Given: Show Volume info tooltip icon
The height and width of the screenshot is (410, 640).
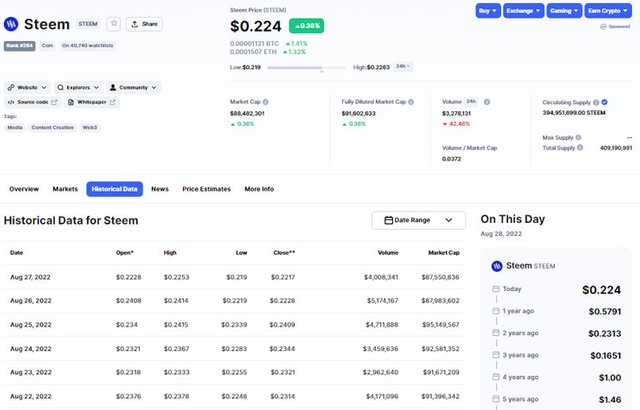Looking at the screenshot, I should point(487,102).
